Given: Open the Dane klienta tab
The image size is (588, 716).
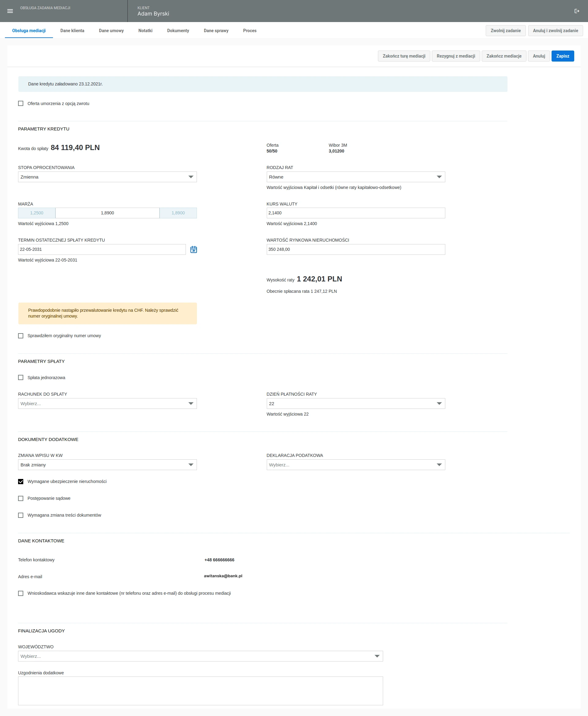Looking at the screenshot, I should tap(72, 31).
